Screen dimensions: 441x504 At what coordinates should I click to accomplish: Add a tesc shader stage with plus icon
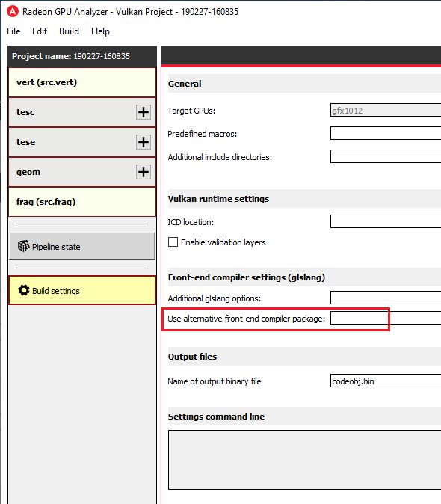pos(144,112)
